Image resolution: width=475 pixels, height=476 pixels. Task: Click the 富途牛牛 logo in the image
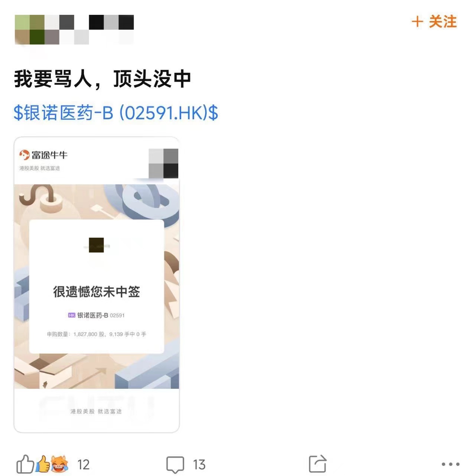43,155
